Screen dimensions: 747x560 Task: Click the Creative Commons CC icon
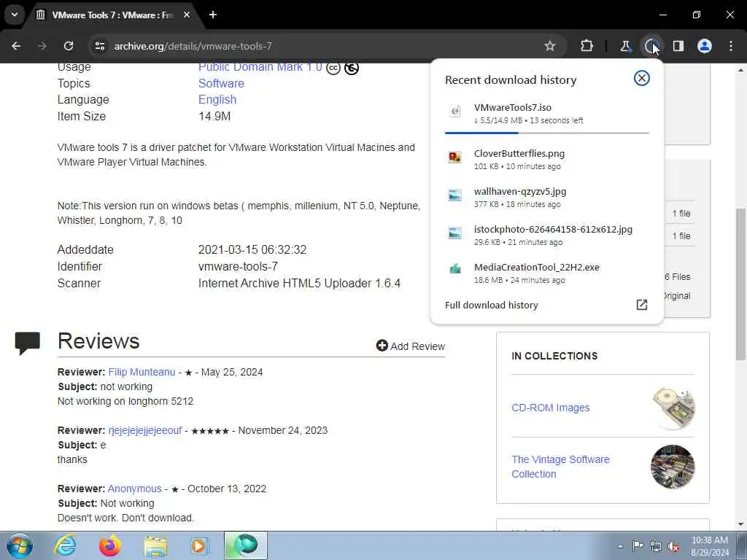point(333,68)
